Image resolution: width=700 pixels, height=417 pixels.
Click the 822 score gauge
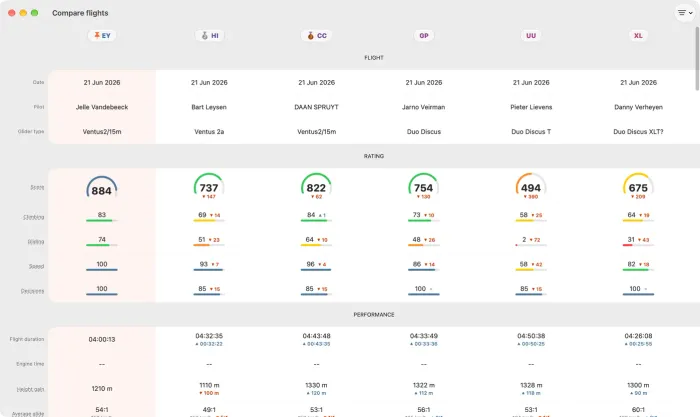coord(316,186)
